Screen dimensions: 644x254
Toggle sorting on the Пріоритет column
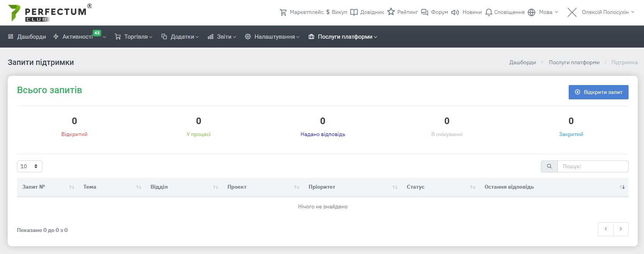point(322,187)
